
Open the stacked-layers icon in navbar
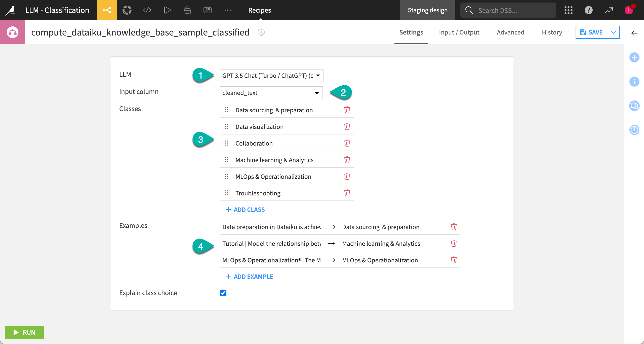pyautogui.click(x=187, y=10)
